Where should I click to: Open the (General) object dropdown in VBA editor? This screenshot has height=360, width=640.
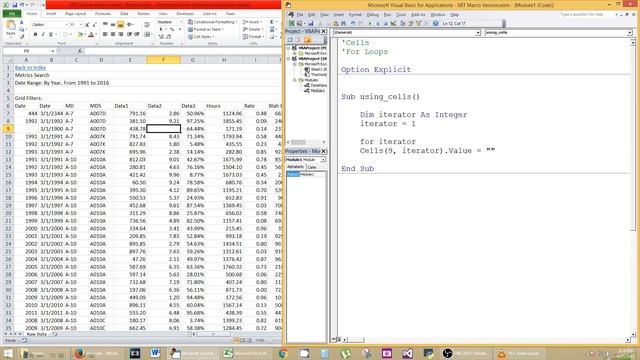(478, 32)
